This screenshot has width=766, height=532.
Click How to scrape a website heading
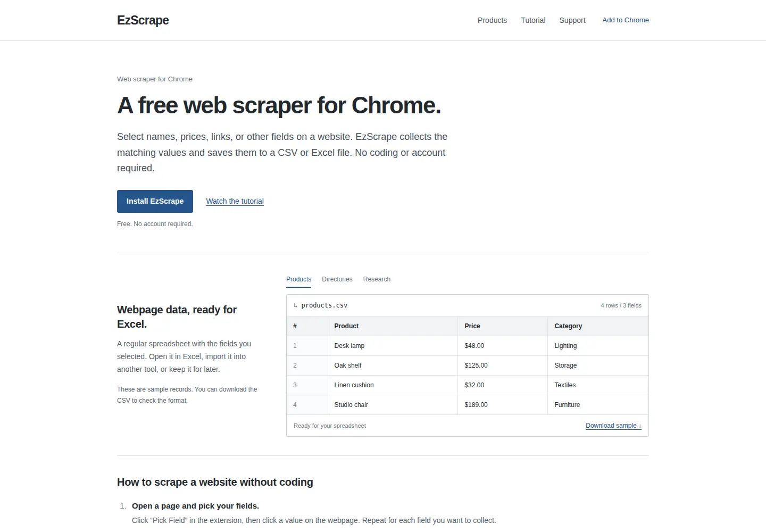click(x=215, y=482)
